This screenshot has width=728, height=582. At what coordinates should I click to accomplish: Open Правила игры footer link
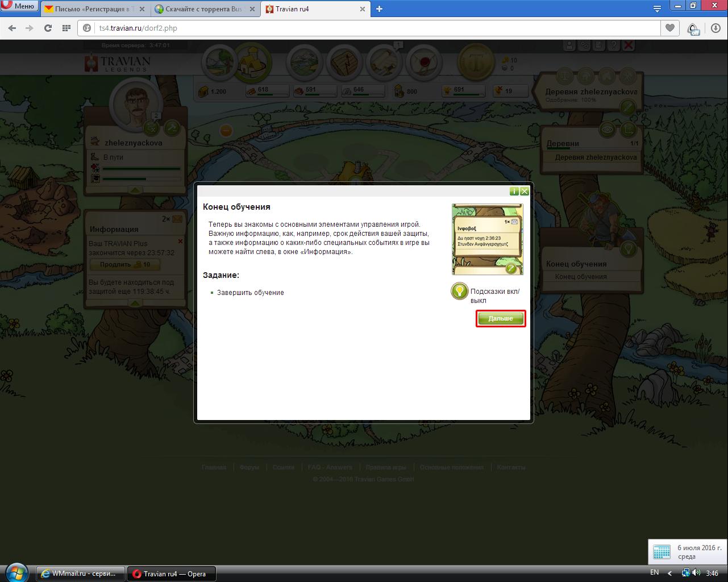coord(386,467)
